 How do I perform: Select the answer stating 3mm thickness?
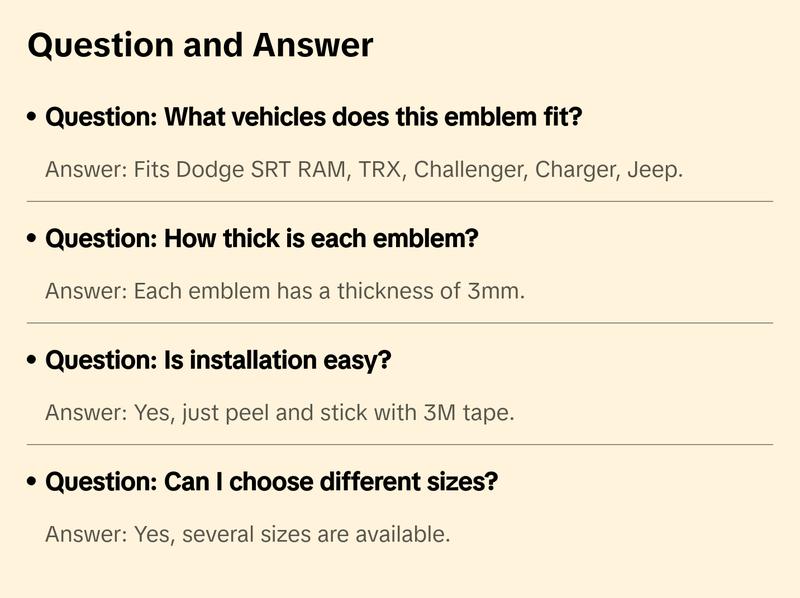coord(285,292)
